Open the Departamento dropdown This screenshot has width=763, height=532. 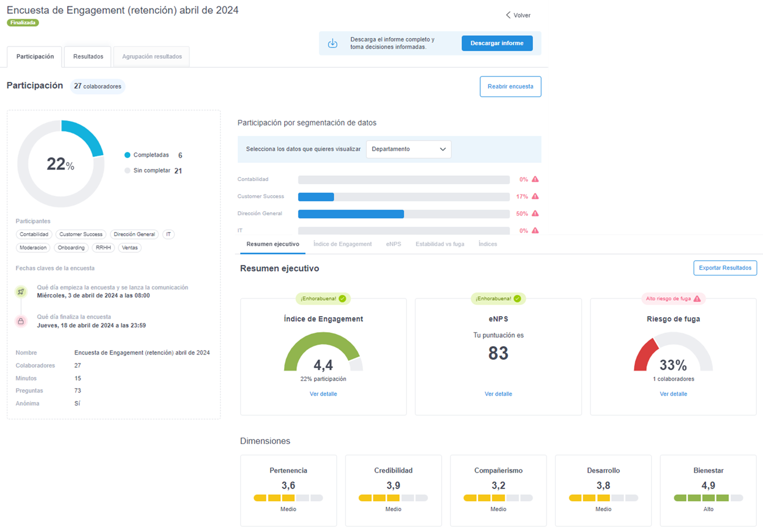point(408,149)
